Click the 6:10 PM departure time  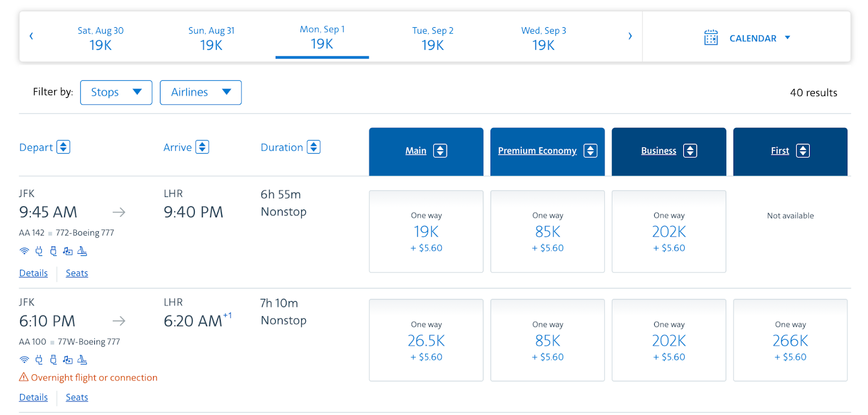point(47,321)
